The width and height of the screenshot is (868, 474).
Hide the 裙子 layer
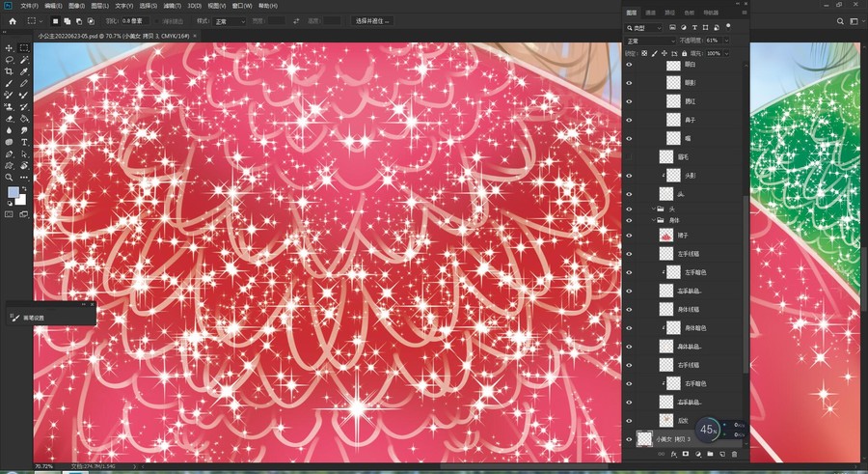pyautogui.click(x=629, y=236)
